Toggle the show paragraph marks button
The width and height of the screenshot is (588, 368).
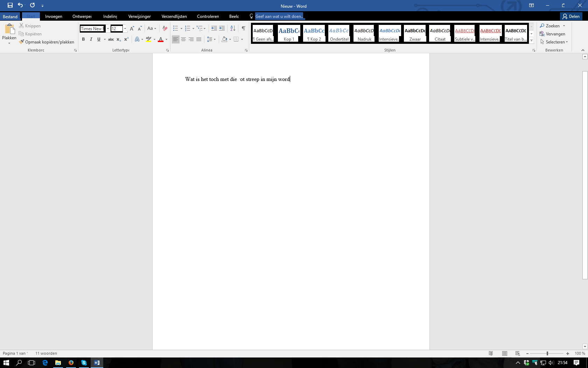click(x=243, y=28)
